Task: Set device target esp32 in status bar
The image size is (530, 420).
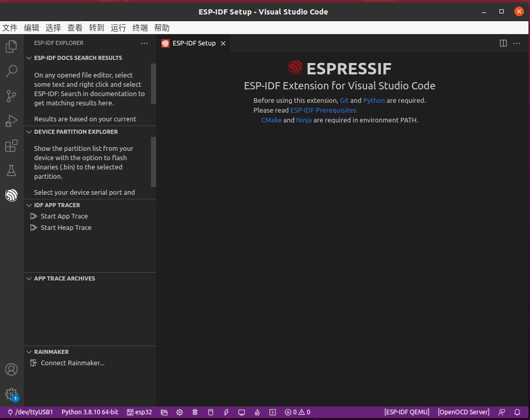Action: click(140, 412)
